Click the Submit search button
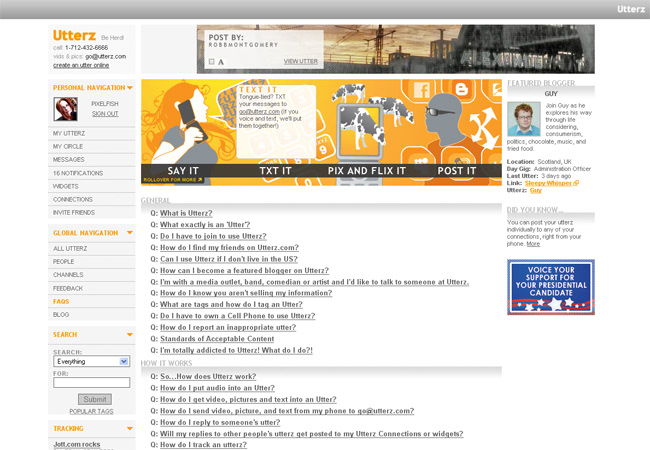The height and width of the screenshot is (450, 650). 95,399
